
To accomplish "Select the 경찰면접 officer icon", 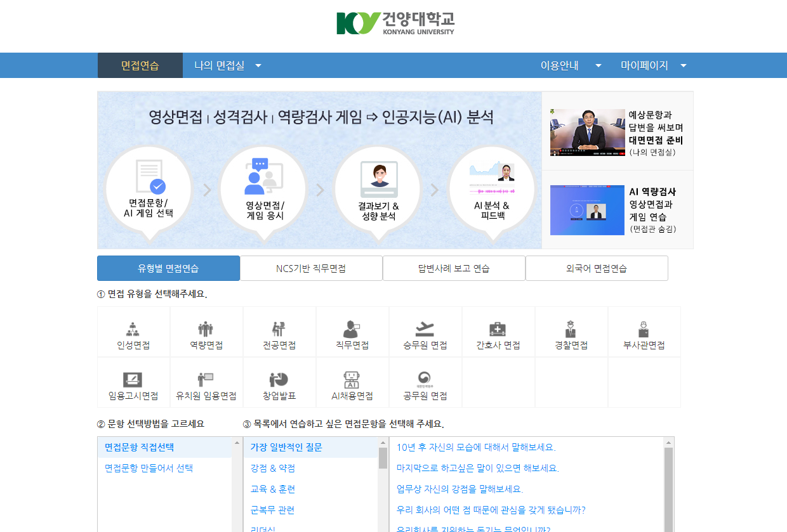I will tap(571, 331).
